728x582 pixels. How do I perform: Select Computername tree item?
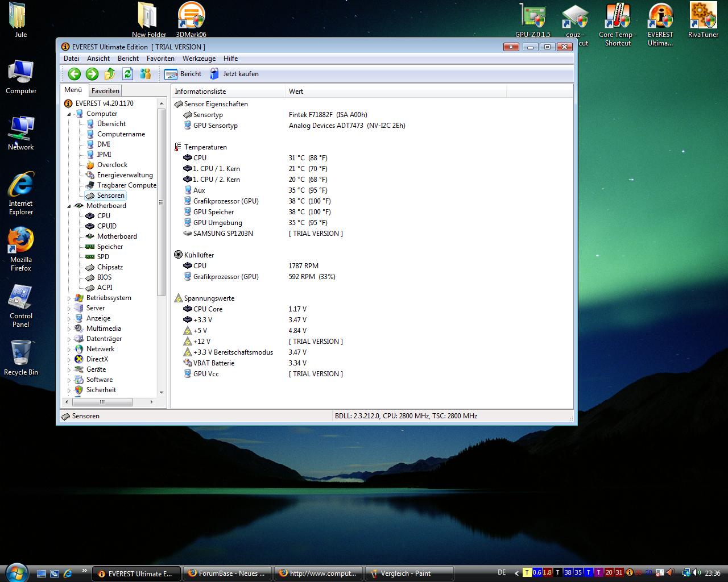[121, 134]
